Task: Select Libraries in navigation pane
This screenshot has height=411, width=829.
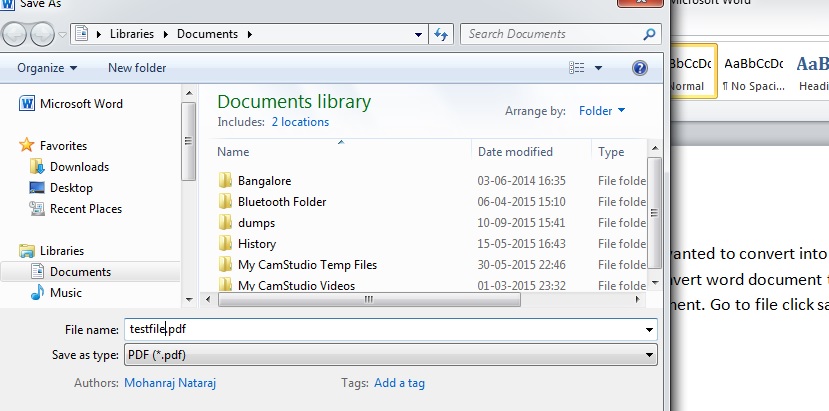Action: pos(51,251)
